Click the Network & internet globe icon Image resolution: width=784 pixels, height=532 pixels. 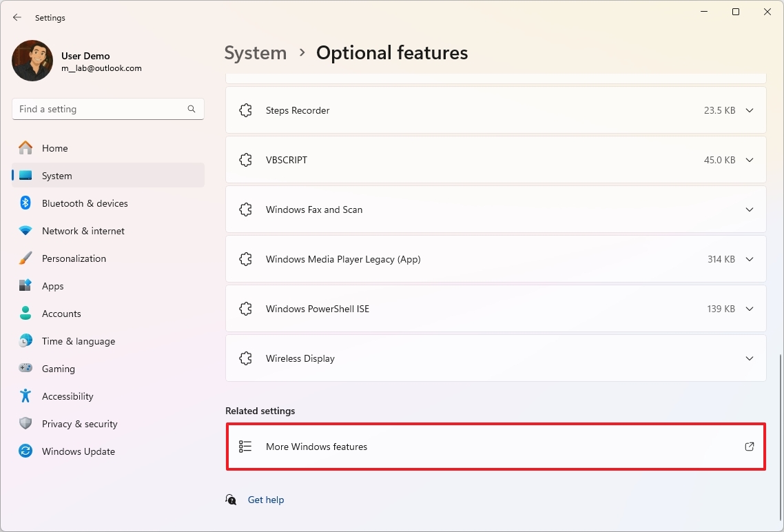25,231
